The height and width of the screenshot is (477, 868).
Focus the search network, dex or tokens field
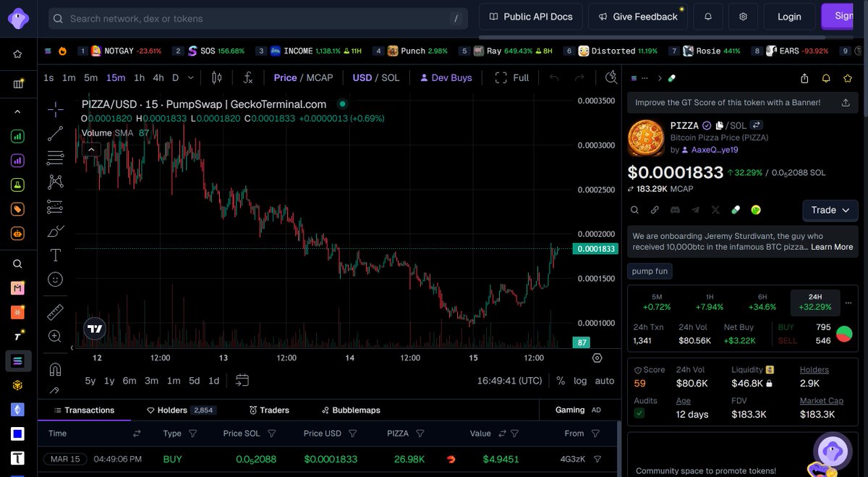click(x=259, y=19)
